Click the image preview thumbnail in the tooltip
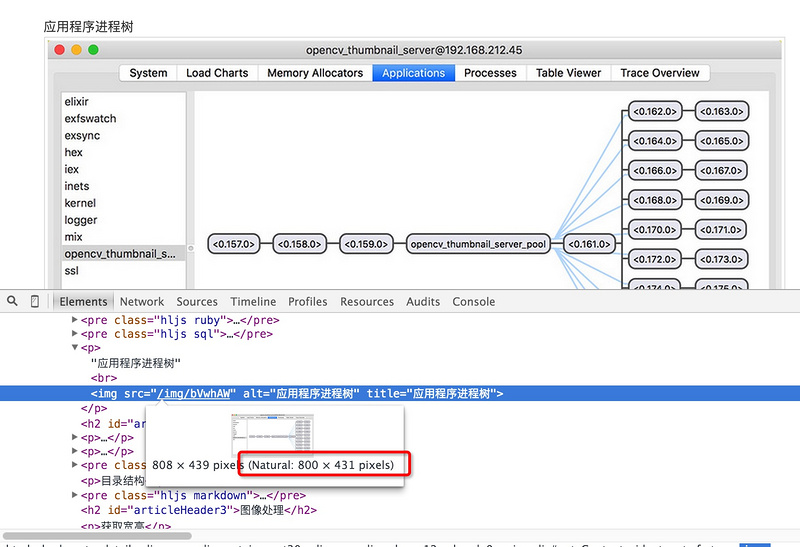 coord(273,433)
